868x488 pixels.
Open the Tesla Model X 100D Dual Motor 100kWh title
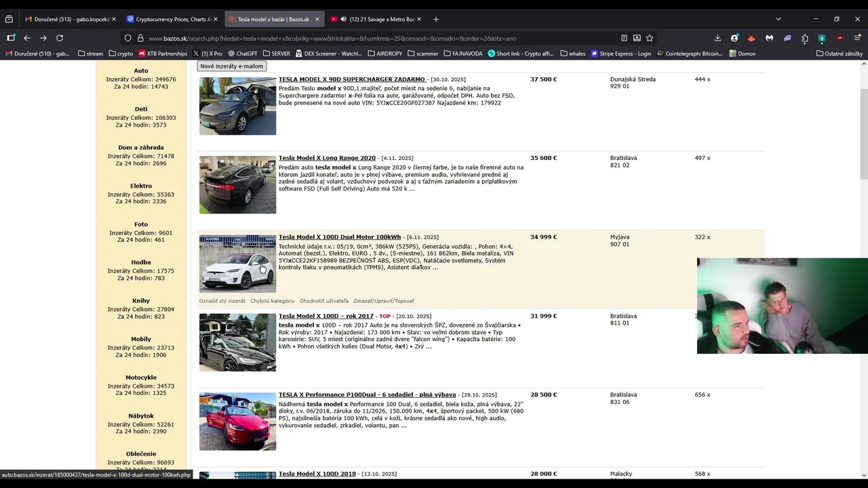(x=340, y=237)
